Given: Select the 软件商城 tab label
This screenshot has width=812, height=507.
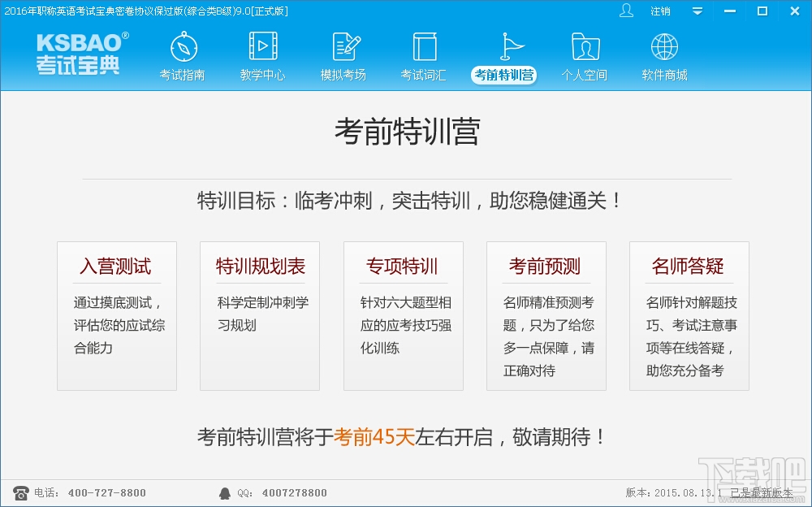Looking at the screenshot, I should pos(664,76).
